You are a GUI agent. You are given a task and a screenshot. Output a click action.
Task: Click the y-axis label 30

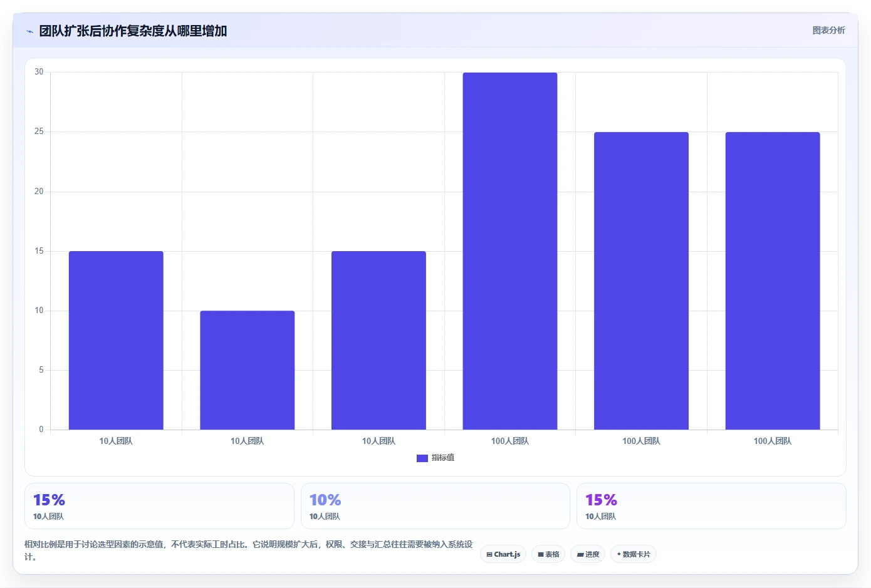point(39,72)
